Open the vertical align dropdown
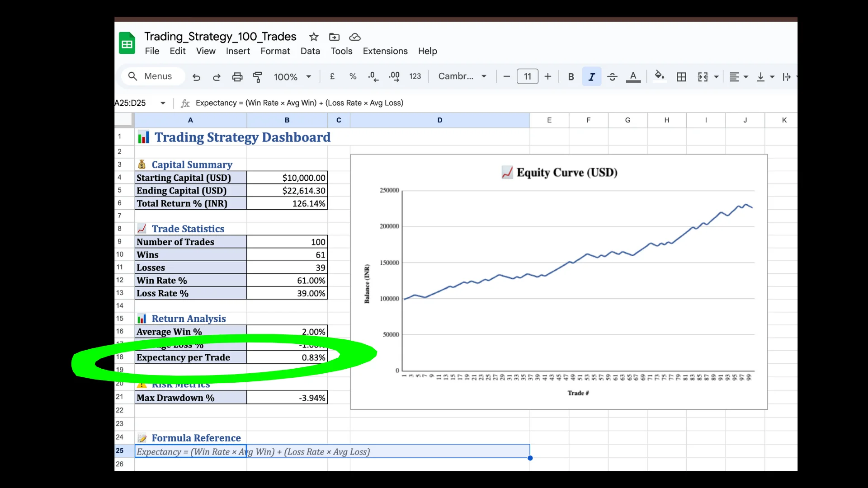The image size is (868, 488). coord(765,77)
